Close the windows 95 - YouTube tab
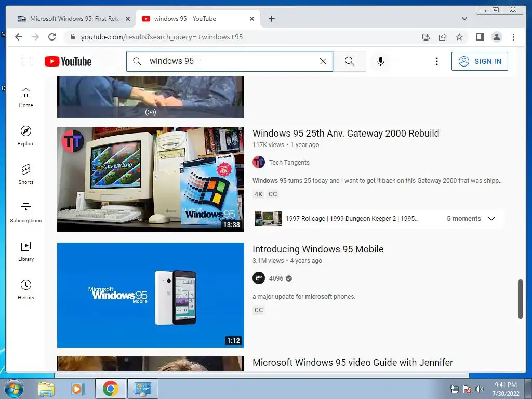 252,19
